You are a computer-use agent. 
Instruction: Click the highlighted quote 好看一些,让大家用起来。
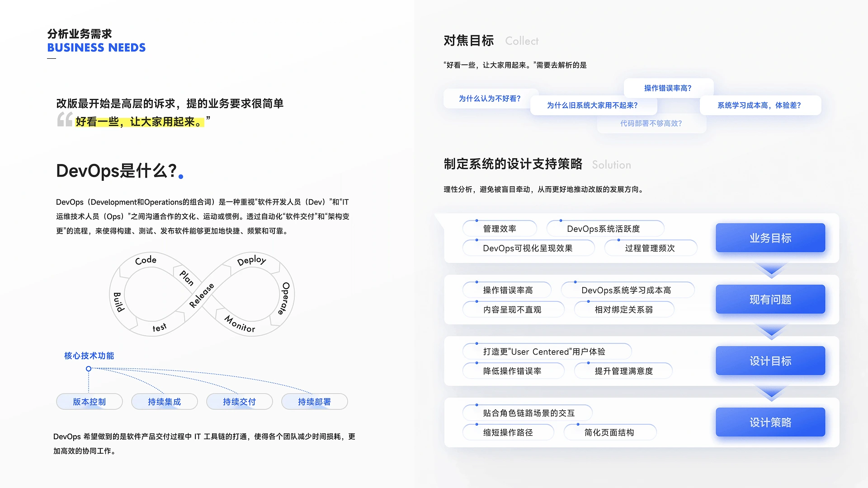click(x=140, y=122)
